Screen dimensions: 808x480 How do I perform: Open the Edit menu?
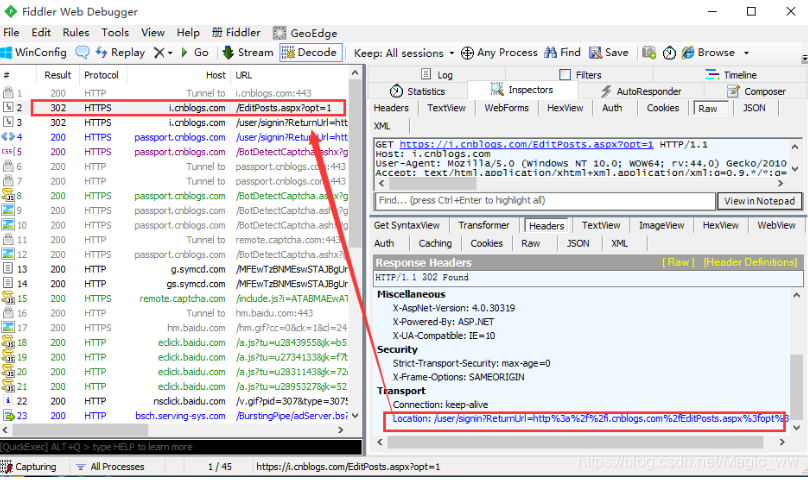[41, 32]
